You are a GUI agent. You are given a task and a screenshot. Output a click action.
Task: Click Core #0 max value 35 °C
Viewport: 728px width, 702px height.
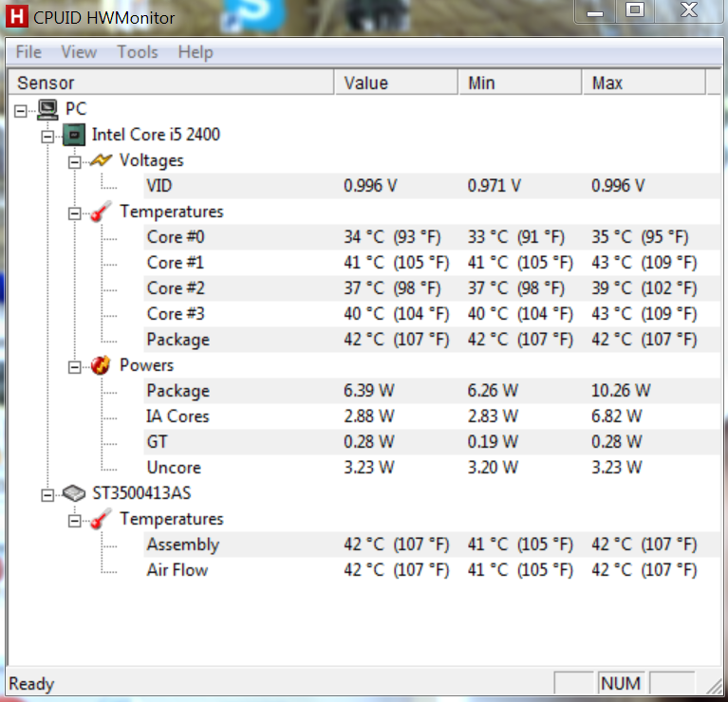tap(640, 237)
